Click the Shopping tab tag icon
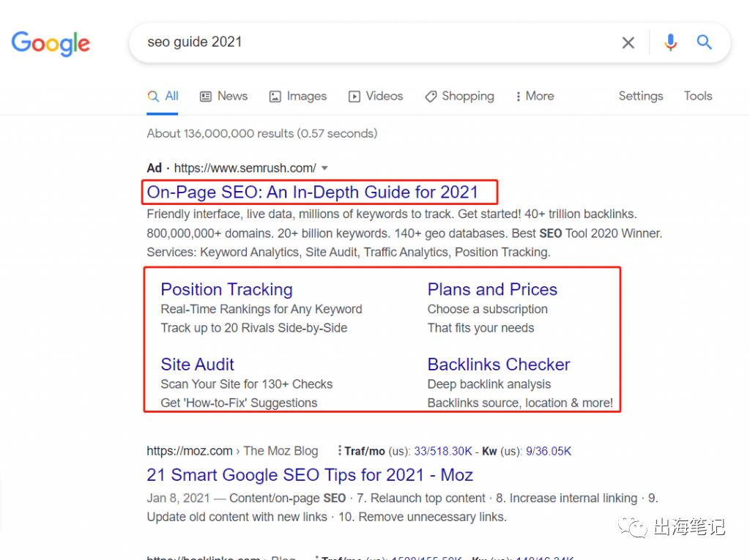 (431, 97)
